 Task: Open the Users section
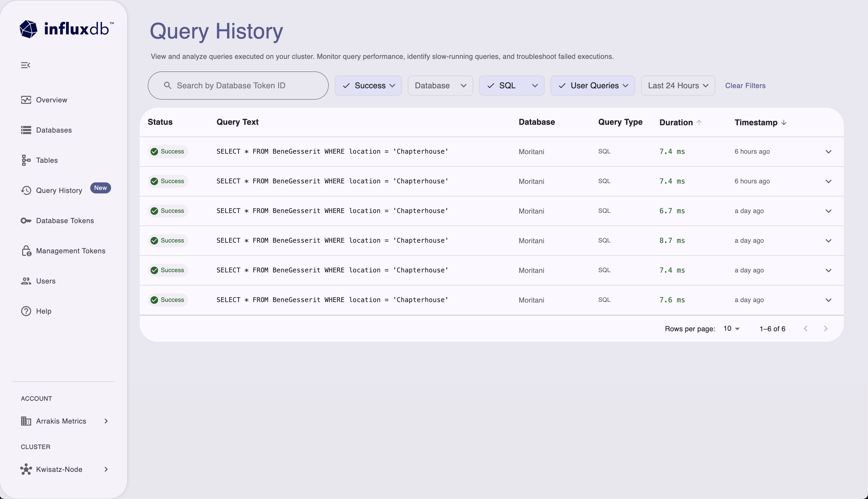tap(45, 281)
